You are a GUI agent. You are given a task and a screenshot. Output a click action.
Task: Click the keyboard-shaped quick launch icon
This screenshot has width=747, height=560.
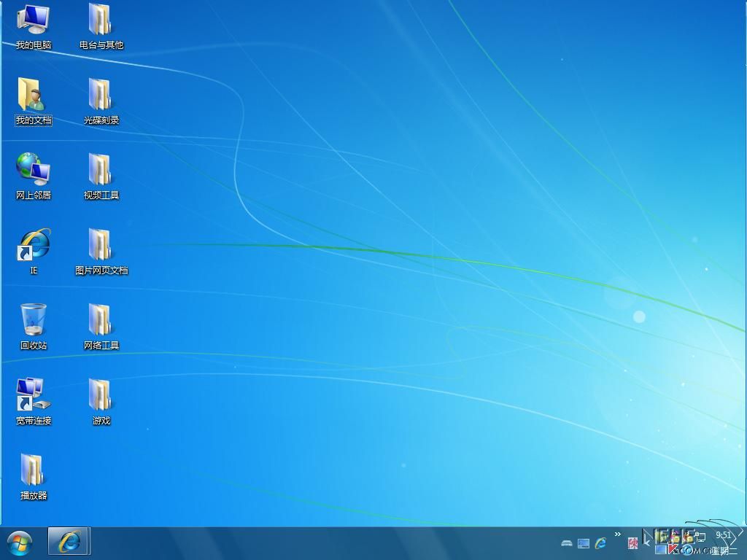click(567, 543)
